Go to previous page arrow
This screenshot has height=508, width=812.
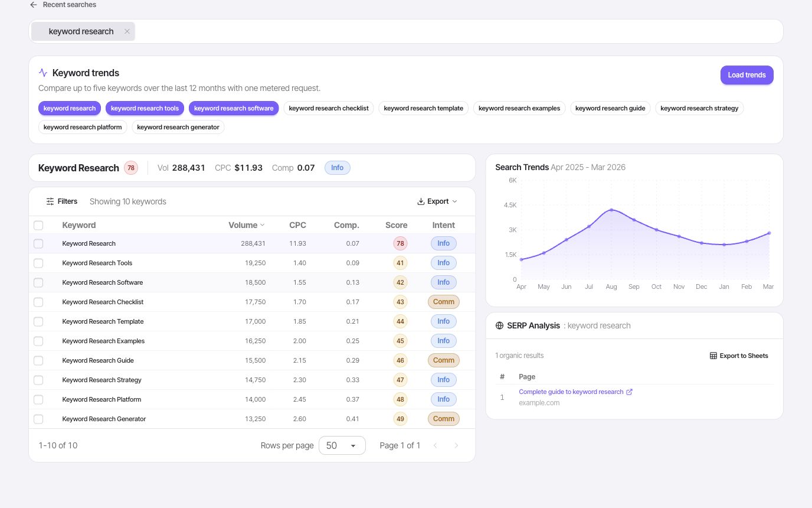point(436,445)
